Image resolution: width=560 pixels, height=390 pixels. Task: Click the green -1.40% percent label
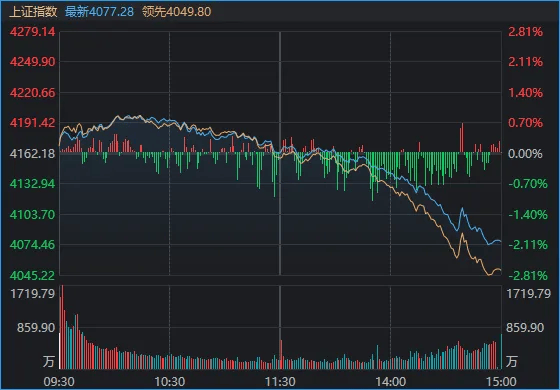(528, 215)
